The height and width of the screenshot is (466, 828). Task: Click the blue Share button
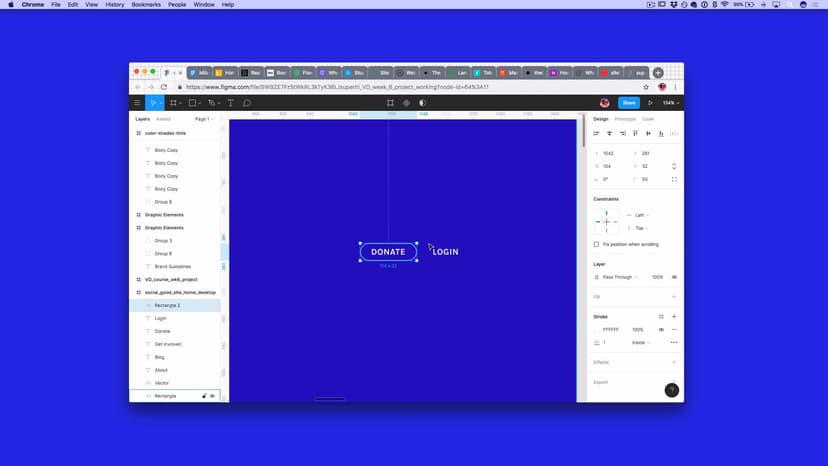[628, 103]
